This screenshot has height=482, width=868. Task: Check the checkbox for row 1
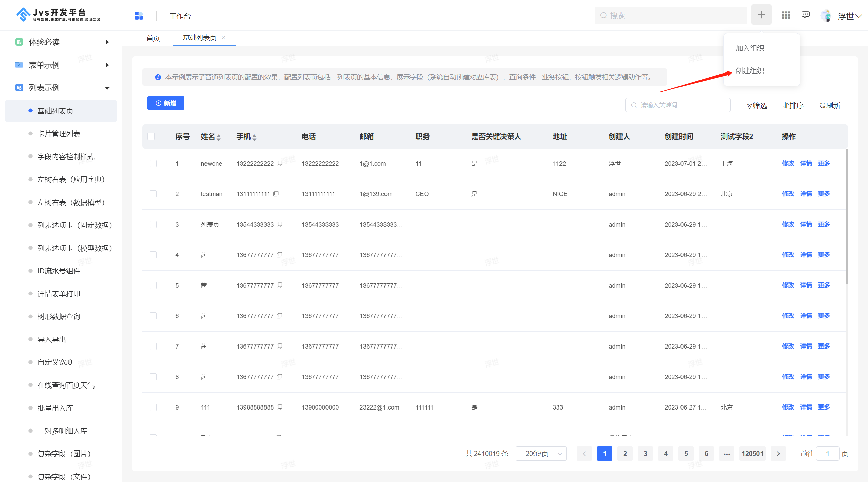153,164
